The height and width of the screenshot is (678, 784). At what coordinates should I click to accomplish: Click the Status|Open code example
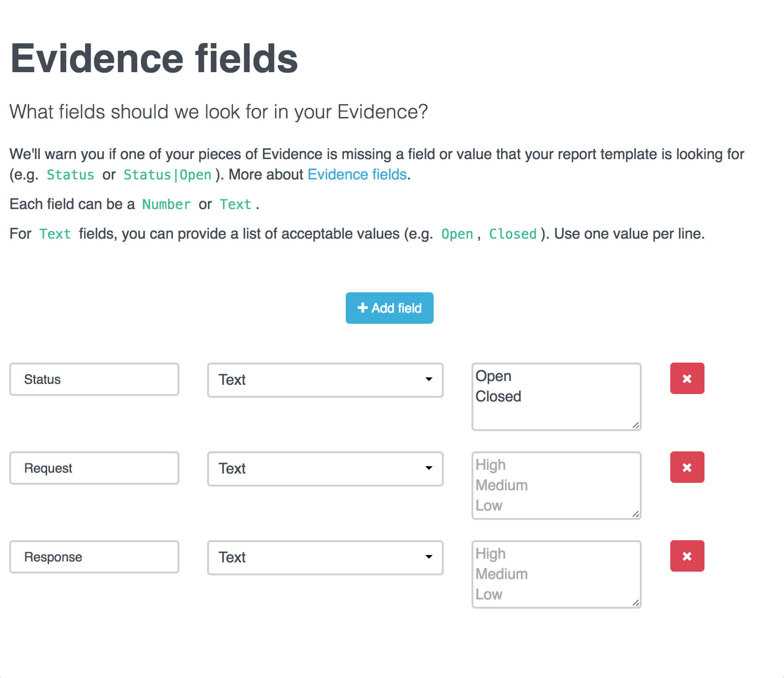pos(167,175)
